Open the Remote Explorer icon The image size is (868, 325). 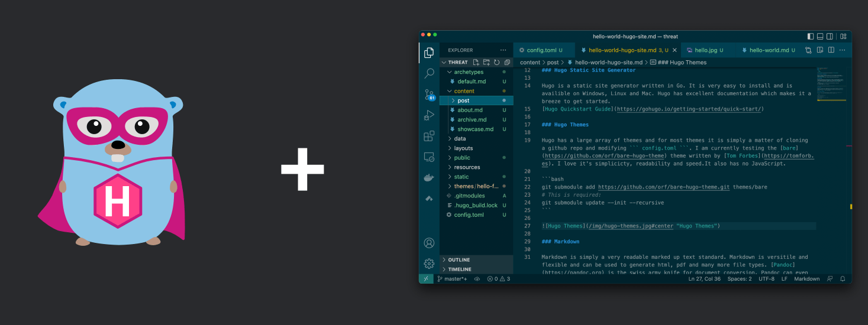click(x=429, y=157)
